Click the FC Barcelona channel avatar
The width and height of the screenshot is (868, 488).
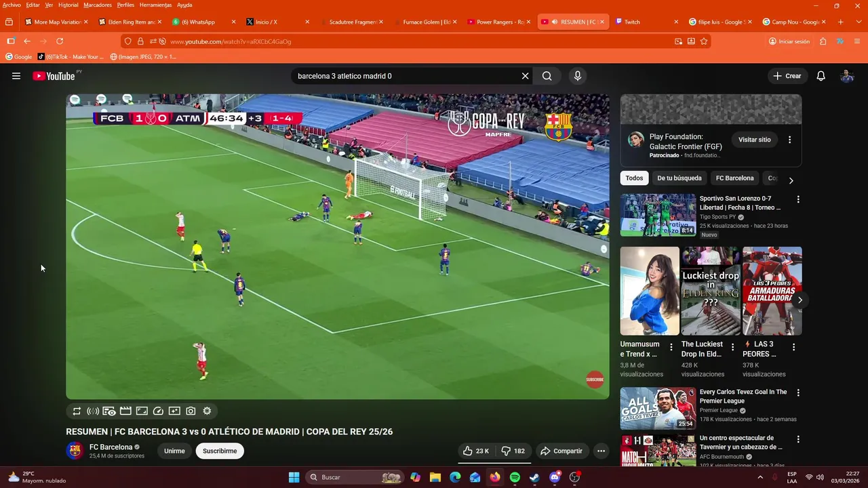(75, 451)
